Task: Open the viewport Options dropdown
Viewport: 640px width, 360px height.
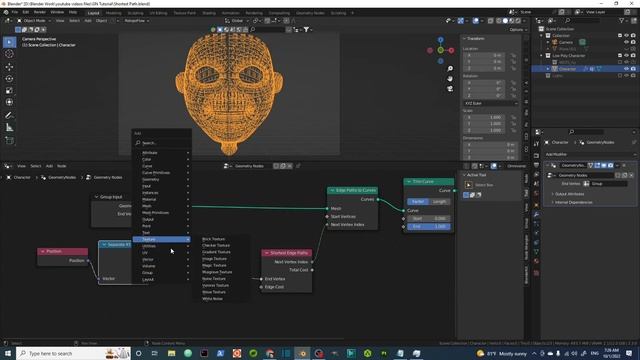Action: pyautogui.click(x=518, y=29)
